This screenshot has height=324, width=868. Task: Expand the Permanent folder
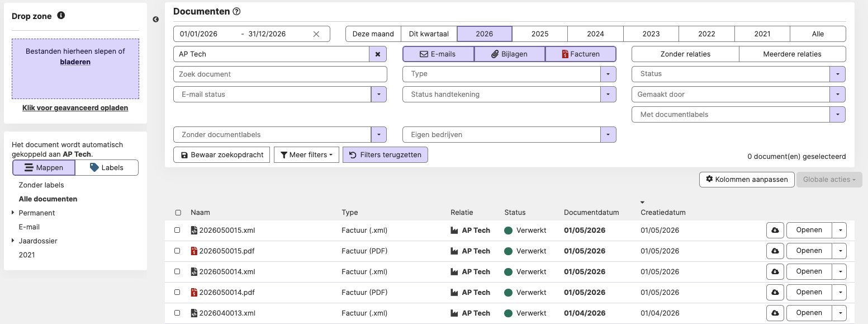[x=13, y=213]
